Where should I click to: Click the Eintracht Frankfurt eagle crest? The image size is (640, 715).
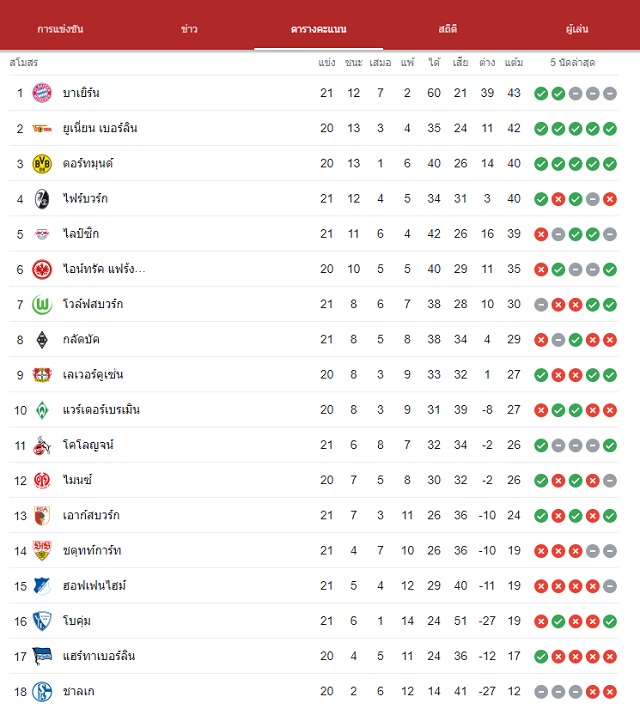(x=42, y=269)
